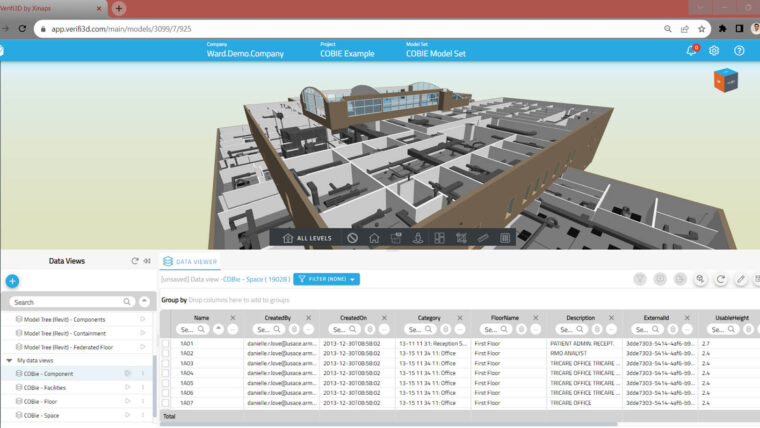
Task: Click the blue add data view button
Action: [x=12, y=282]
